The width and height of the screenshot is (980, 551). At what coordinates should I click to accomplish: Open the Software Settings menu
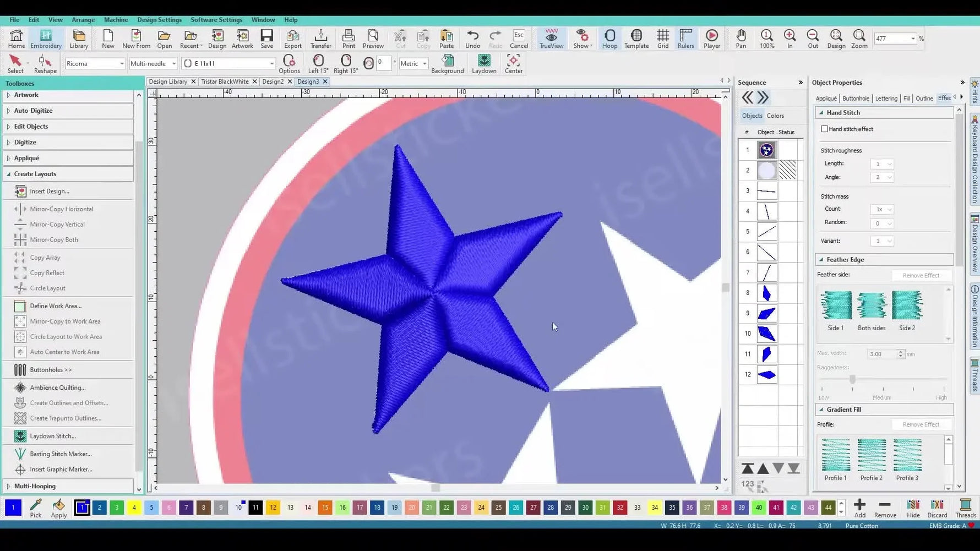[x=216, y=20]
